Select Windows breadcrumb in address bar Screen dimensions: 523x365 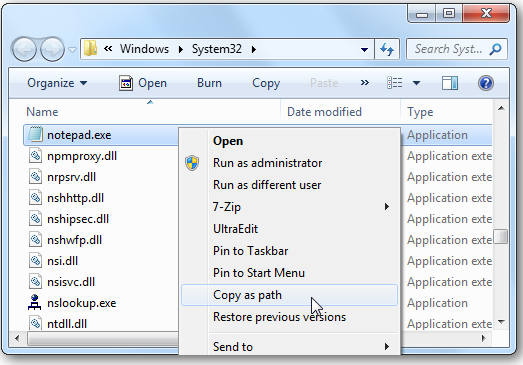click(144, 49)
